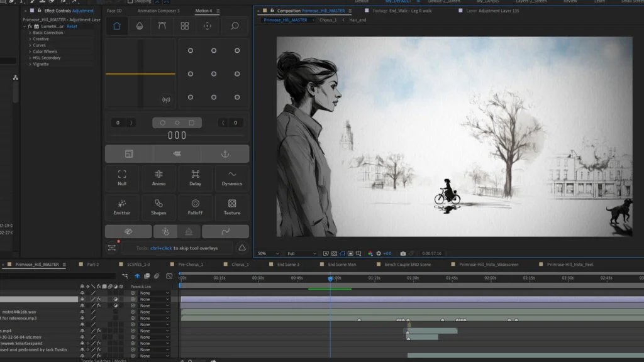Click the anchor icon in Motion 4
The image size is (644, 362).
[x=225, y=154]
